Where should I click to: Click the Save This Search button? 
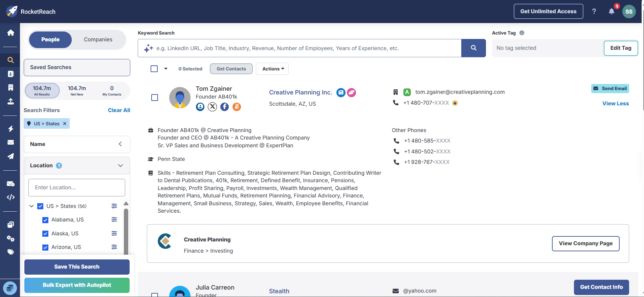[77, 267]
